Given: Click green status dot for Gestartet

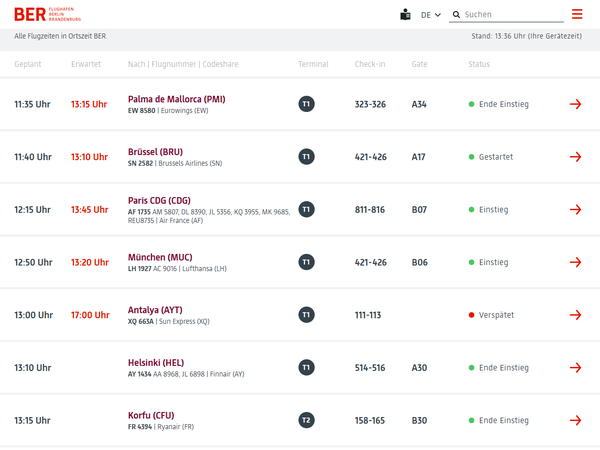Looking at the screenshot, I should coord(471,157).
